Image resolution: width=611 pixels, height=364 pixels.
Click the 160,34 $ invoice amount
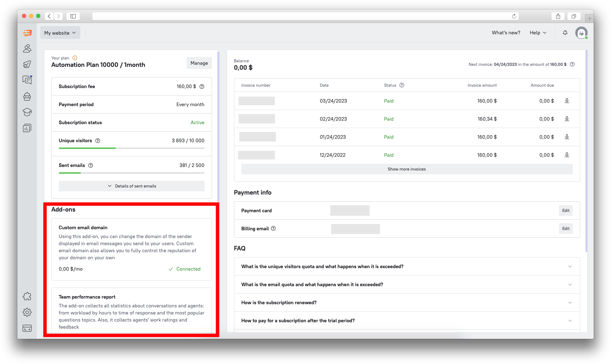coord(487,119)
